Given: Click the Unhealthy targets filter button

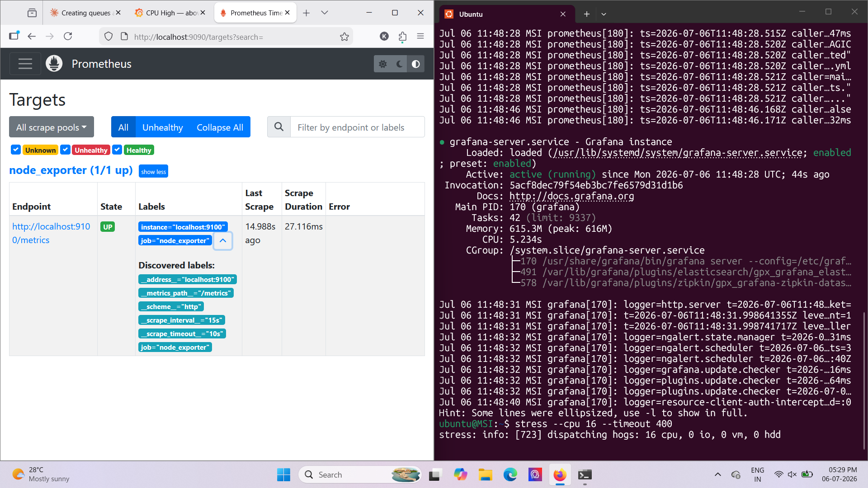Looking at the screenshot, I should coord(163,127).
